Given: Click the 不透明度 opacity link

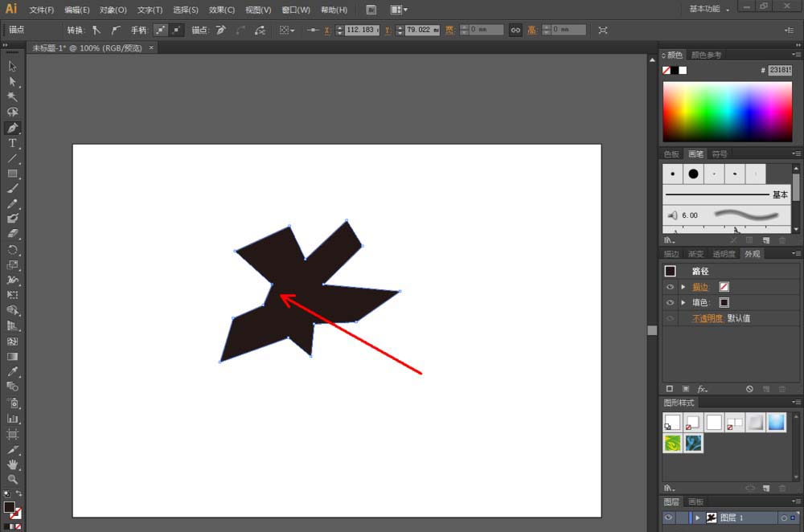Looking at the screenshot, I should tap(708, 318).
